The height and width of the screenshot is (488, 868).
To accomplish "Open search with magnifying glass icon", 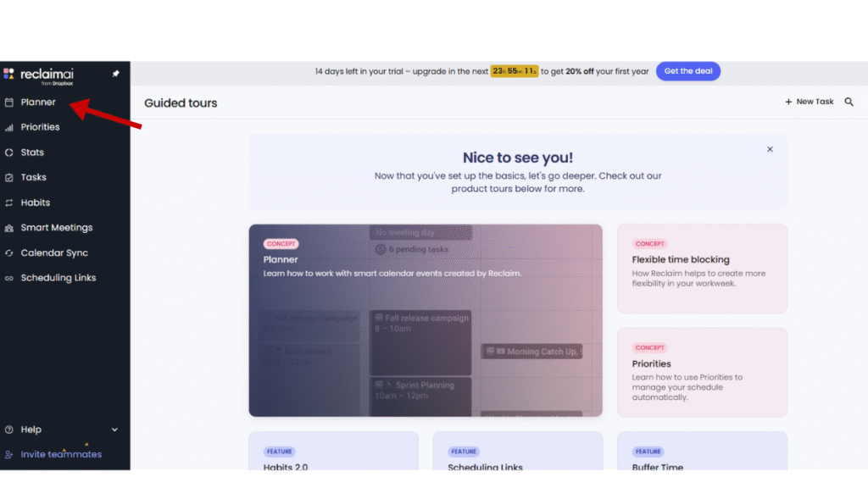I will tap(849, 102).
